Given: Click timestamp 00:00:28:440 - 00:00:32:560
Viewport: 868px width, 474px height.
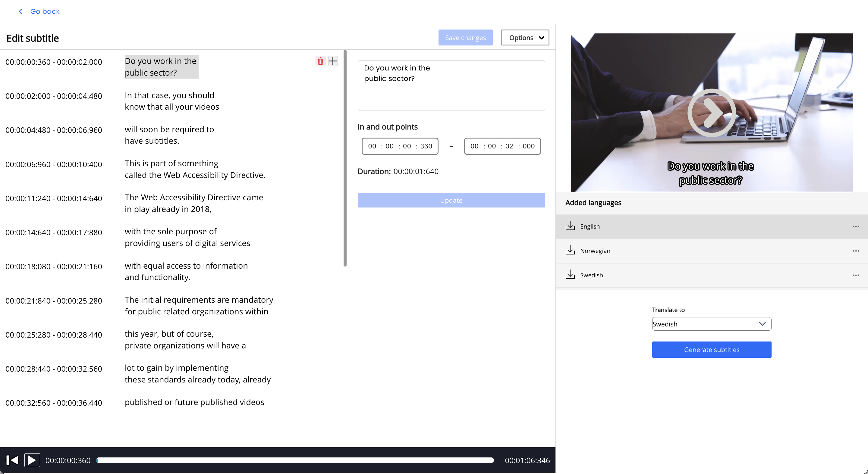Looking at the screenshot, I should point(54,369).
